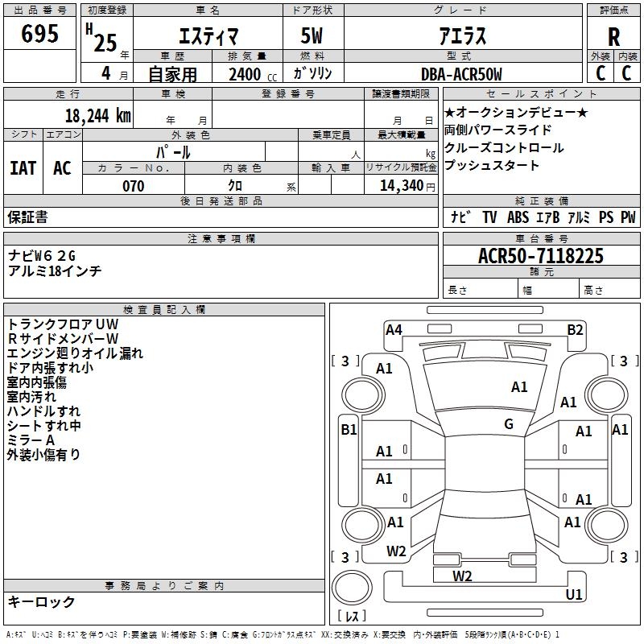Click the car name エスティマ
Image resolution: width=644 pixels, height=644 pixels.
pos(208,36)
